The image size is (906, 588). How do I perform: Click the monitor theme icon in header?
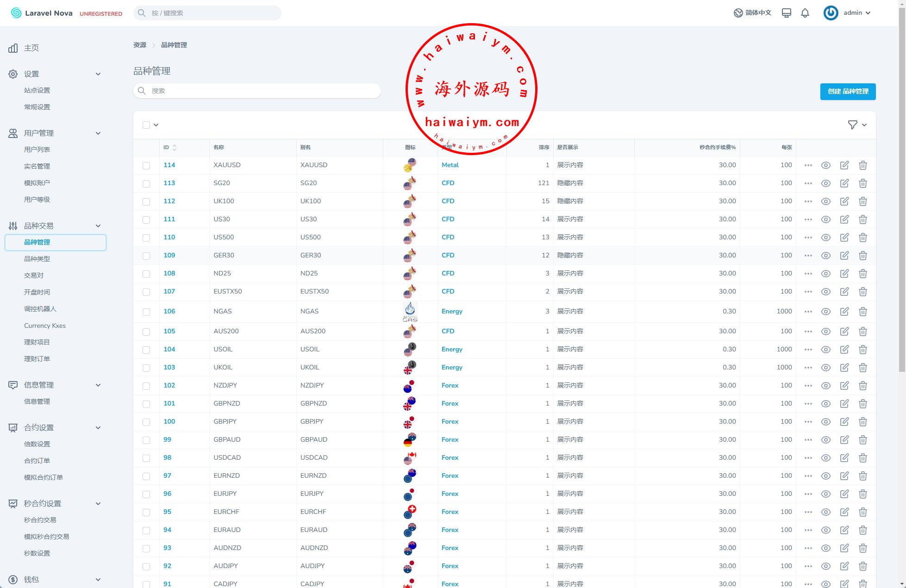(x=786, y=13)
